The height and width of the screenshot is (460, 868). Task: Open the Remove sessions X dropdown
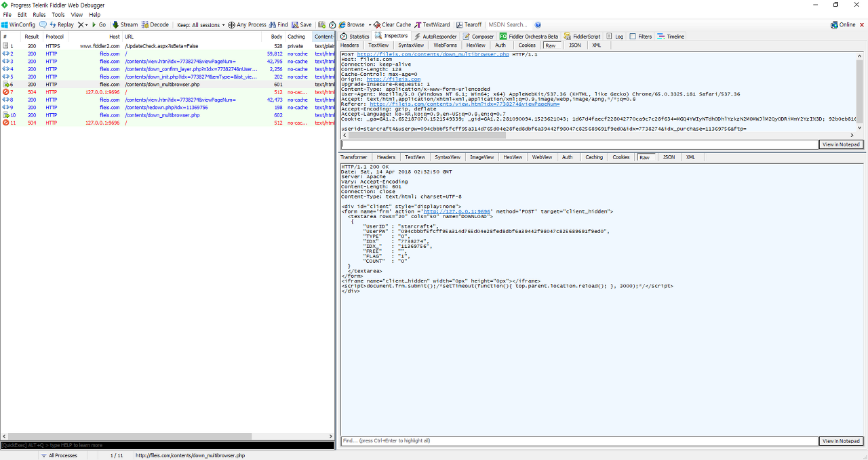coord(83,24)
